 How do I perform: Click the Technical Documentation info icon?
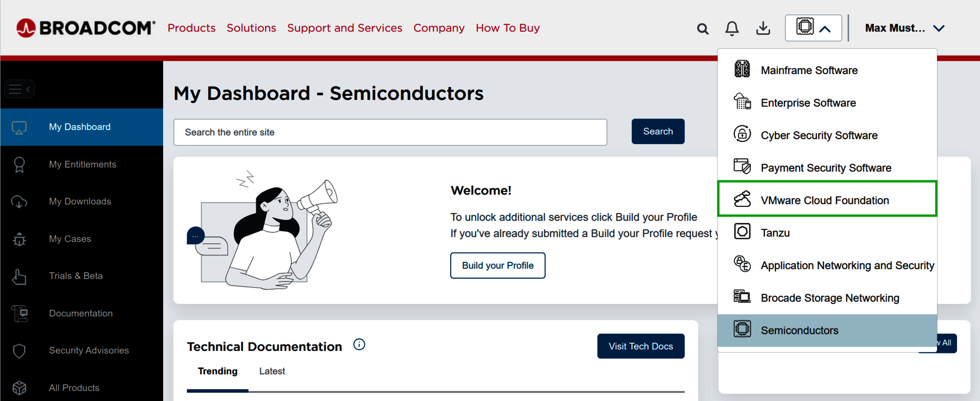click(x=359, y=345)
